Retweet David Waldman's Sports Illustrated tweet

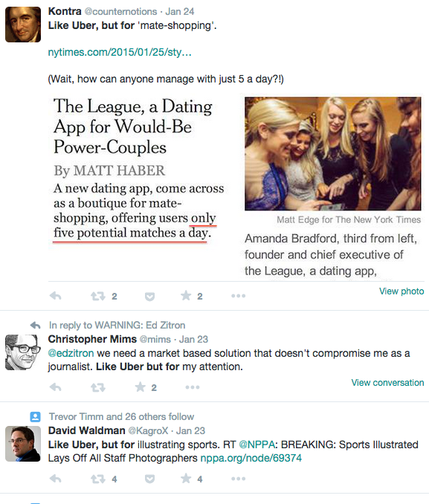pyautogui.click(x=98, y=479)
